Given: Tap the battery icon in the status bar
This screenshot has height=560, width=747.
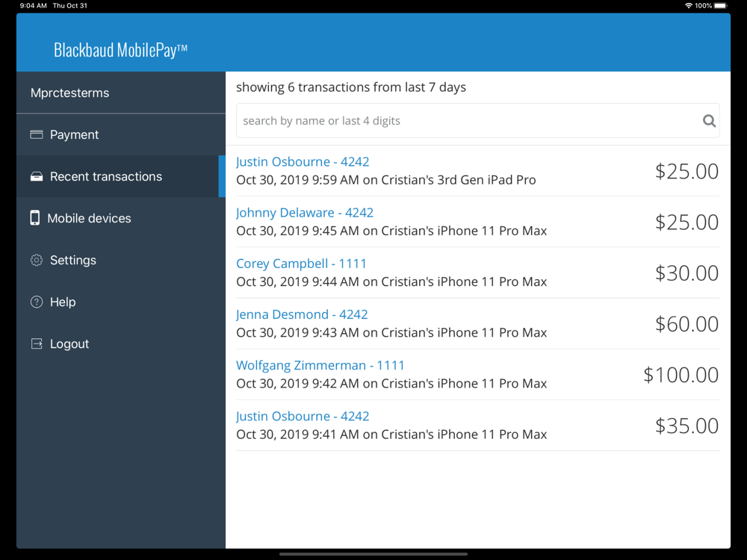Looking at the screenshot, I should click(721, 6).
